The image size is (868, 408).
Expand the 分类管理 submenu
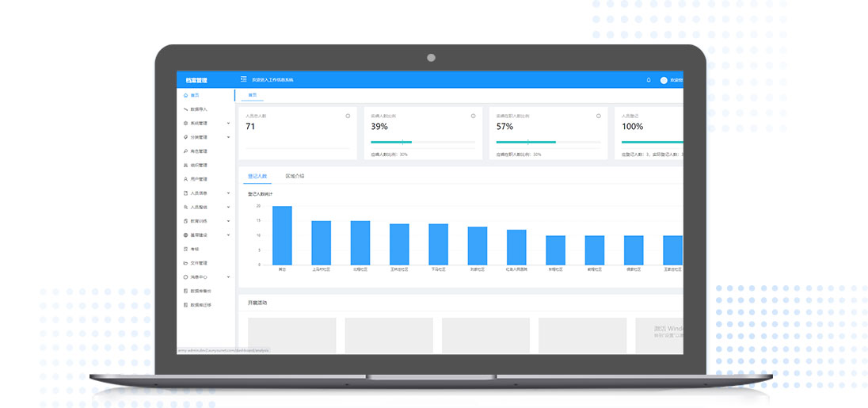228,137
